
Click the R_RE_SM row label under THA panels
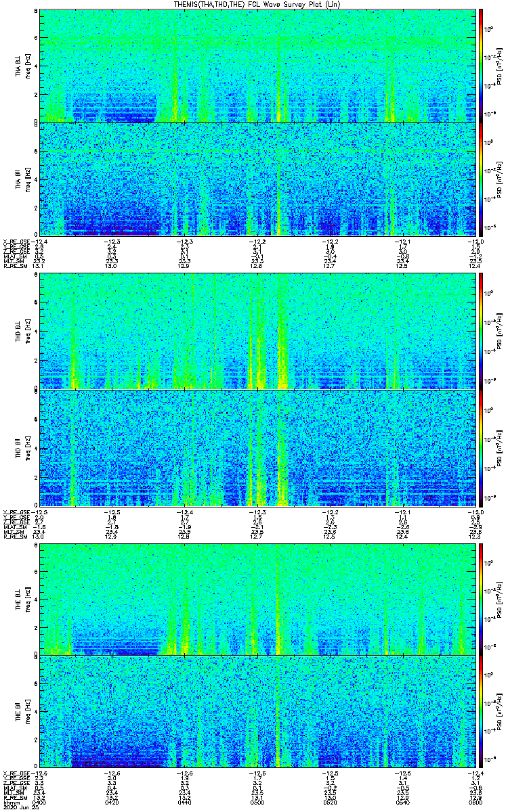(x=14, y=266)
